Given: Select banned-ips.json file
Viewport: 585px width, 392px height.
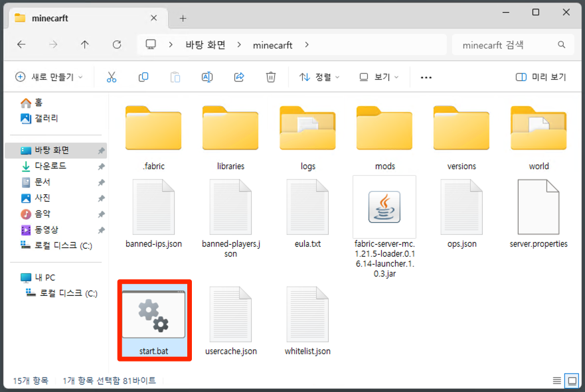Looking at the screenshot, I should (153, 214).
